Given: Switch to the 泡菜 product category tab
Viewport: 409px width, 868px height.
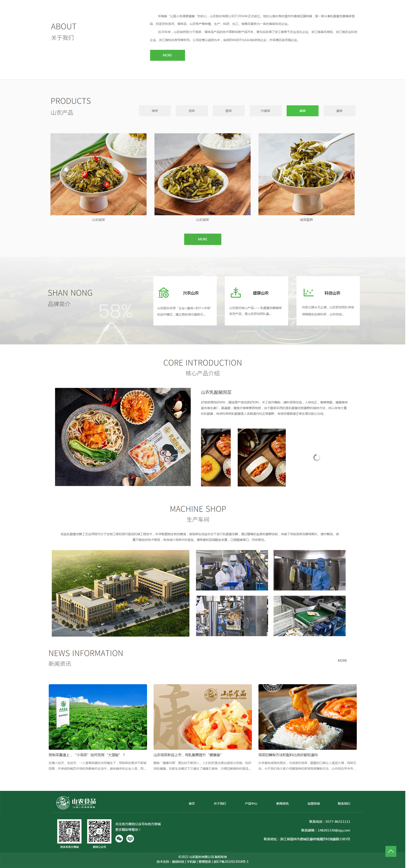Looking at the screenshot, I should (192, 111).
